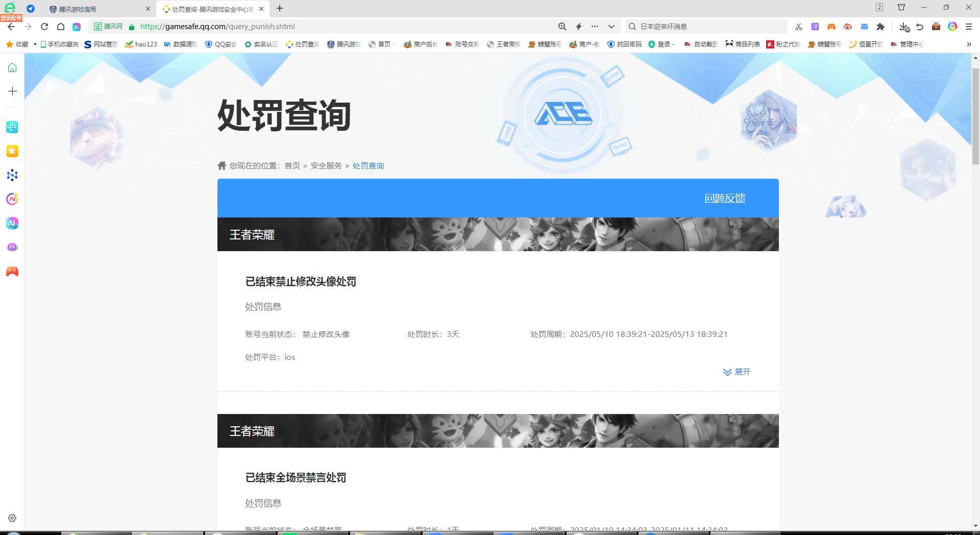Click the 处罚查询 breadcrumb link
Image resolution: width=980 pixels, height=535 pixels.
click(368, 166)
